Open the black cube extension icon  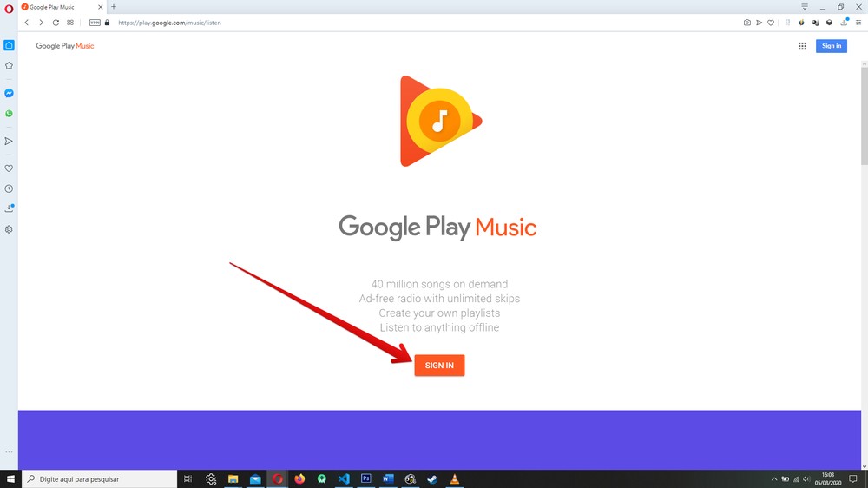[x=829, y=23]
